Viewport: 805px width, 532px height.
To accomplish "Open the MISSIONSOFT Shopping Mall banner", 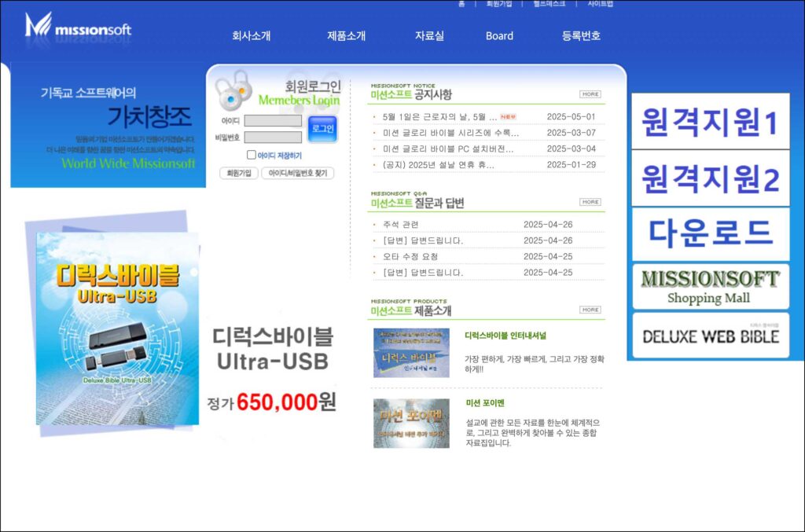I will point(711,287).
